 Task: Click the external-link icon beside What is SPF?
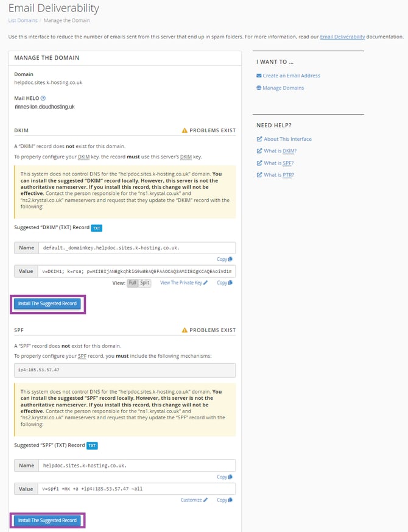tap(259, 163)
